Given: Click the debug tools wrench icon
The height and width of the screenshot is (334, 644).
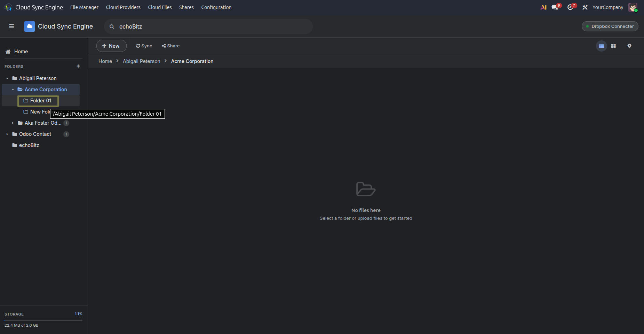Looking at the screenshot, I should [585, 7].
